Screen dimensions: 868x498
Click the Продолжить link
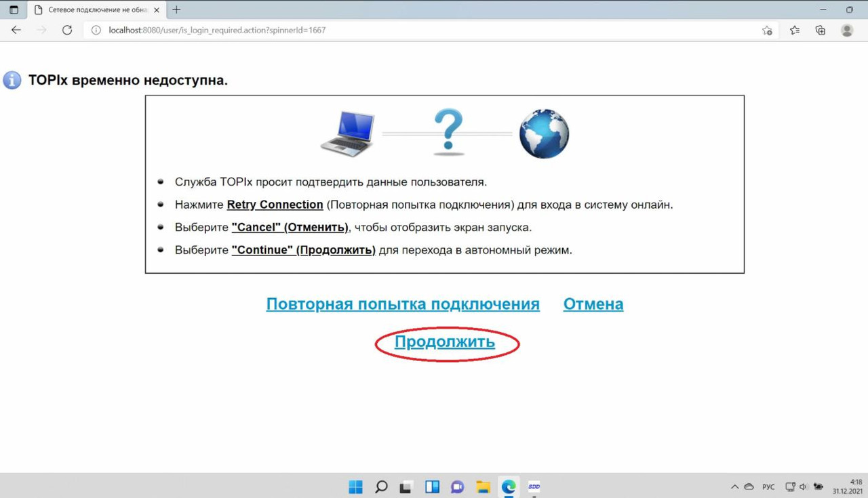coord(445,342)
